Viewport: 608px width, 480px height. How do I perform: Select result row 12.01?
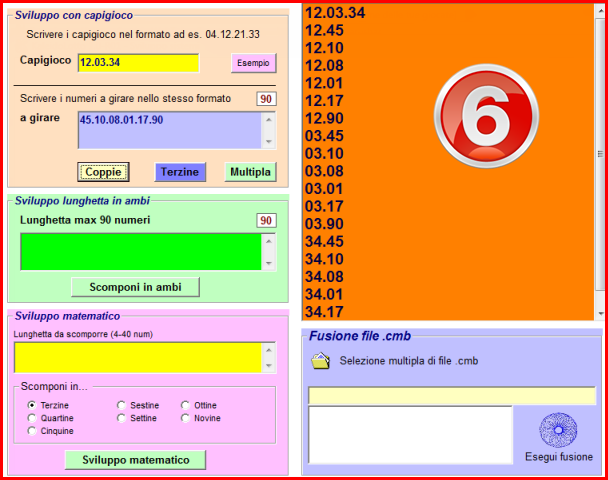pos(324,83)
